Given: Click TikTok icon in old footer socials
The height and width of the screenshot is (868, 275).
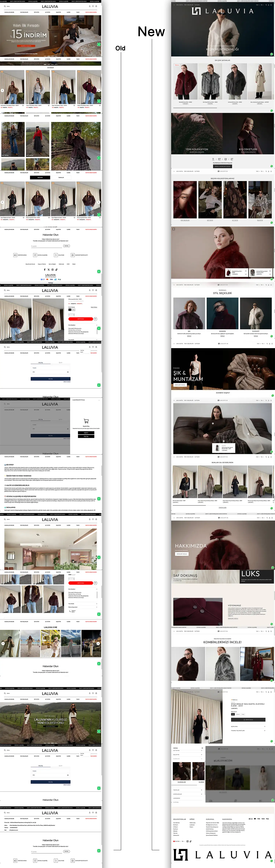Looking at the screenshot, I should point(57,269).
